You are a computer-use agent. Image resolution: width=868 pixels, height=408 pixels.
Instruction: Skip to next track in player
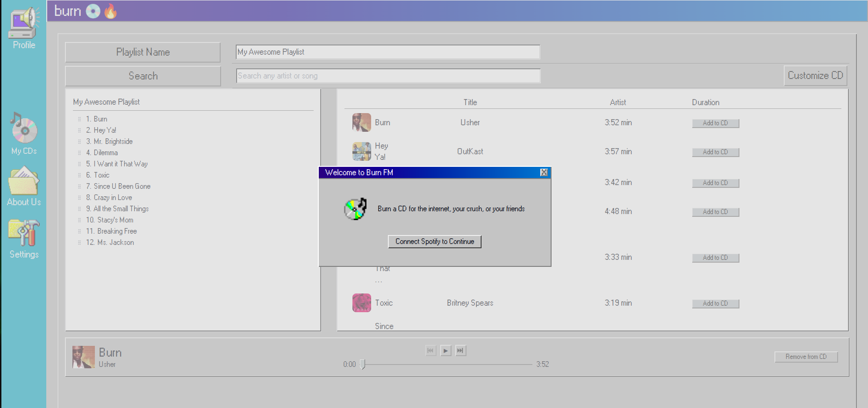[x=461, y=351]
